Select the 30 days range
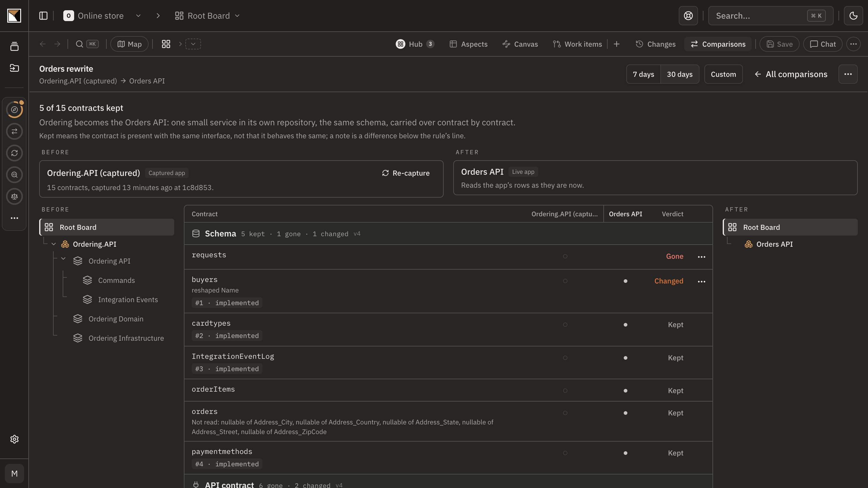868x488 pixels. click(680, 74)
